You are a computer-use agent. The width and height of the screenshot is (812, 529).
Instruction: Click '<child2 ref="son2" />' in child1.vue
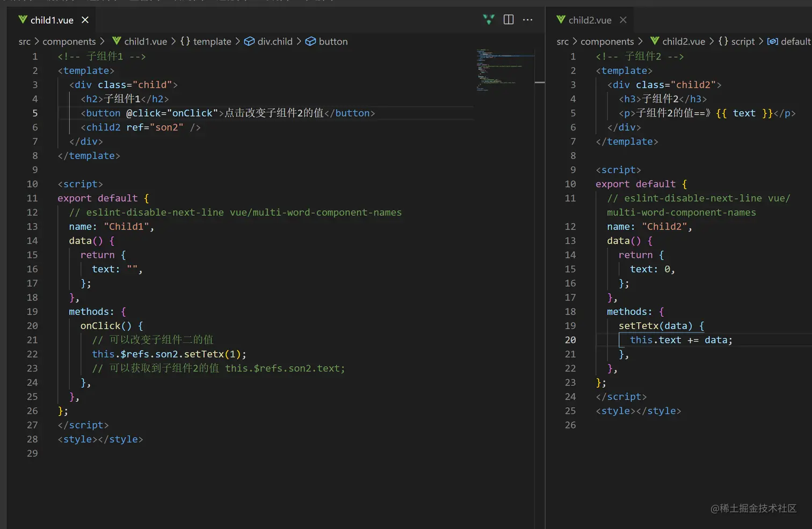coord(141,127)
